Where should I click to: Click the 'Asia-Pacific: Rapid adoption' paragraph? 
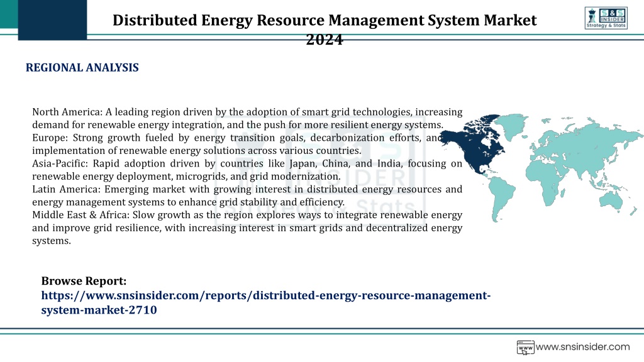point(247,170)
